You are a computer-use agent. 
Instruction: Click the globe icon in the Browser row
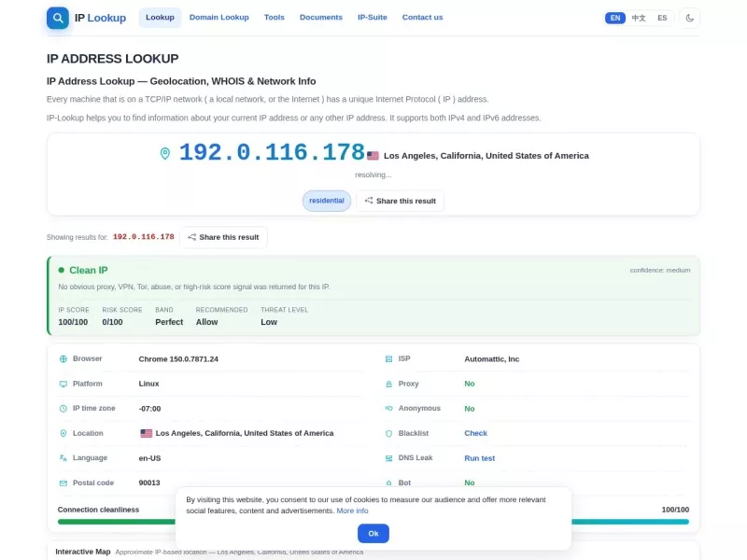(x=63, y=359)
